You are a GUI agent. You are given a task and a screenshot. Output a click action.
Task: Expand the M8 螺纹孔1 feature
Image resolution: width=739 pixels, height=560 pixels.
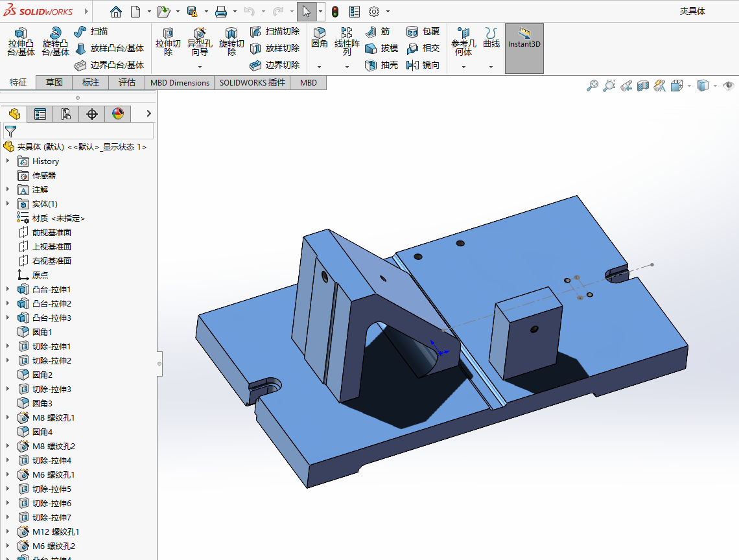tap(8, 417)
